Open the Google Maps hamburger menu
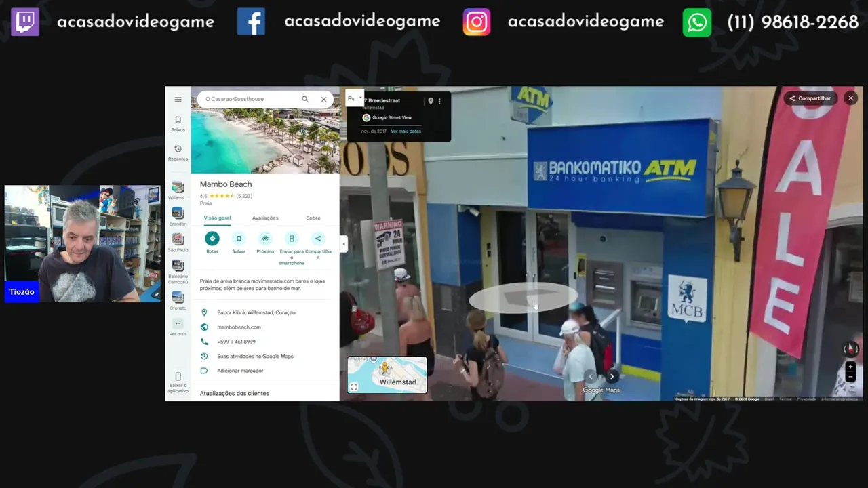The image size is (868, 488). pyautogui.click(x=178, y=99)
